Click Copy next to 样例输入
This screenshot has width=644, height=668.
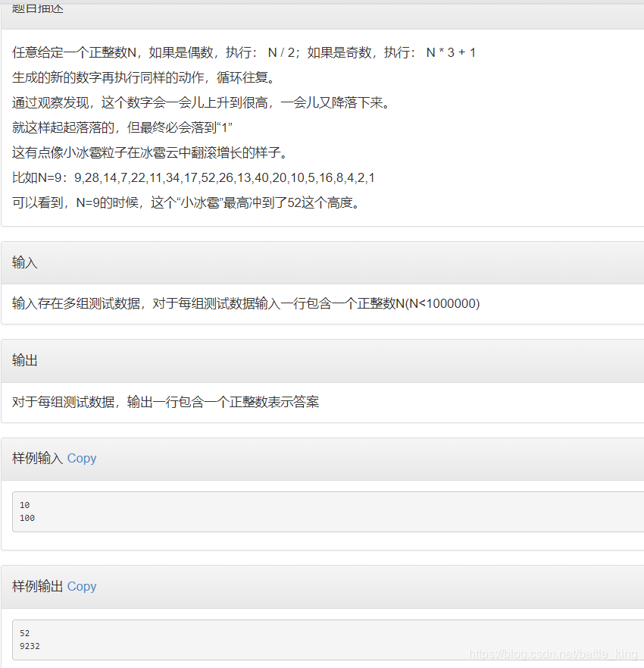[81, 458]
